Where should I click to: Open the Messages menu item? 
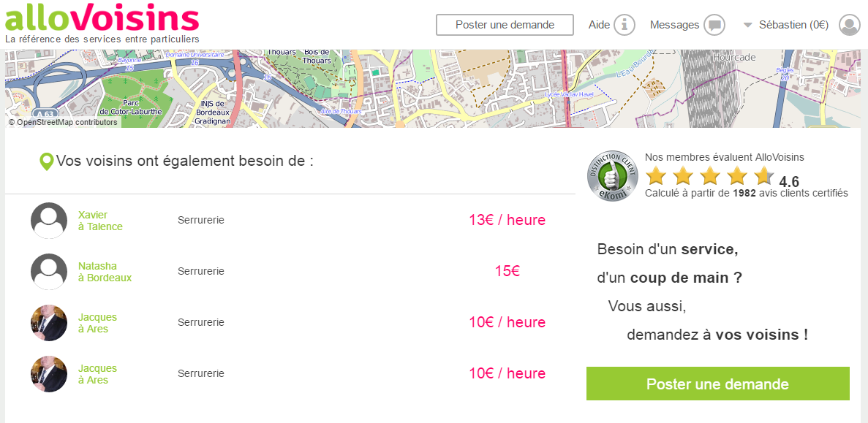pyautogui.click(x=674, y=25)
